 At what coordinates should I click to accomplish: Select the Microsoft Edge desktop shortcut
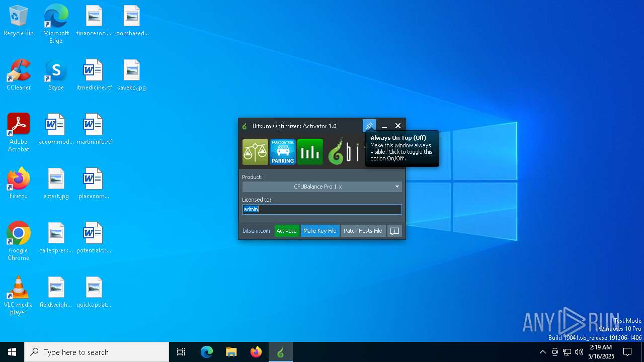click(56, 24)
